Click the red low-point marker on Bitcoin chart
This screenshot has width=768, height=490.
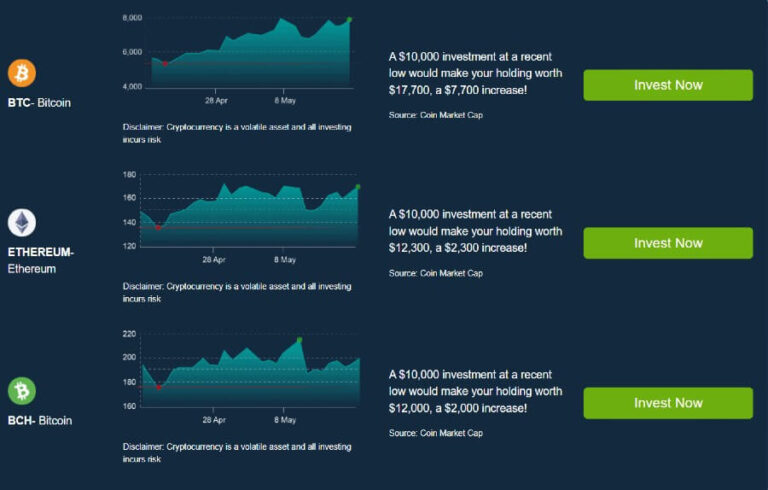165,64
